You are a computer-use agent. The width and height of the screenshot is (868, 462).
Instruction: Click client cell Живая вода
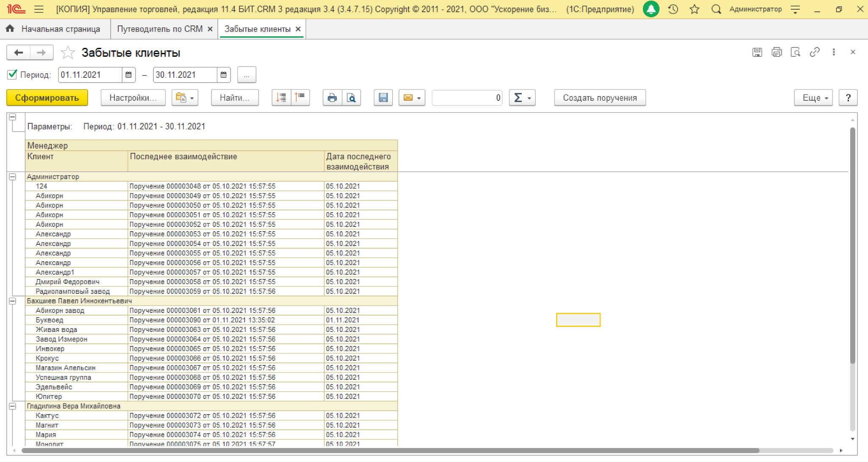coord(77,330)
